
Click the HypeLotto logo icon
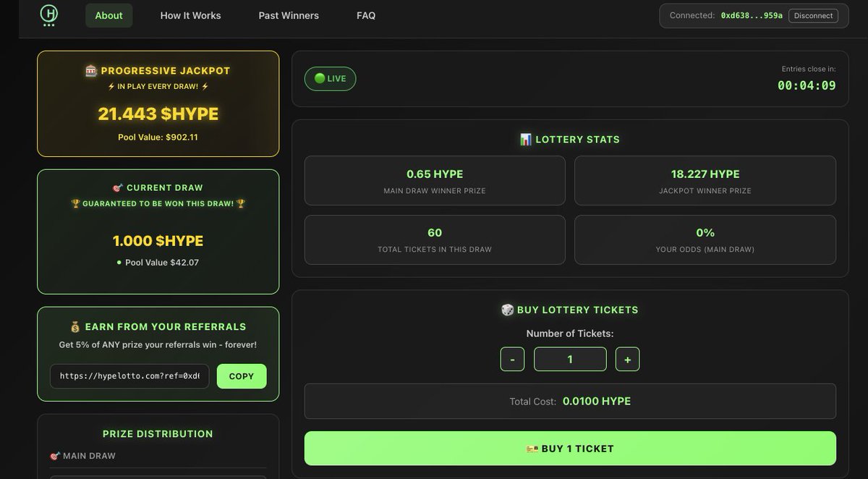(x=49, y=15)
